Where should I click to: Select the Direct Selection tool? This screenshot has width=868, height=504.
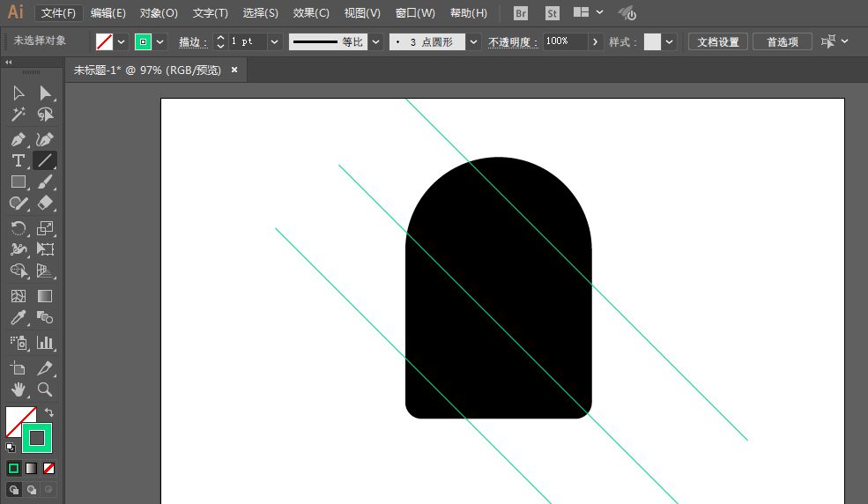(x=45, y=93)
